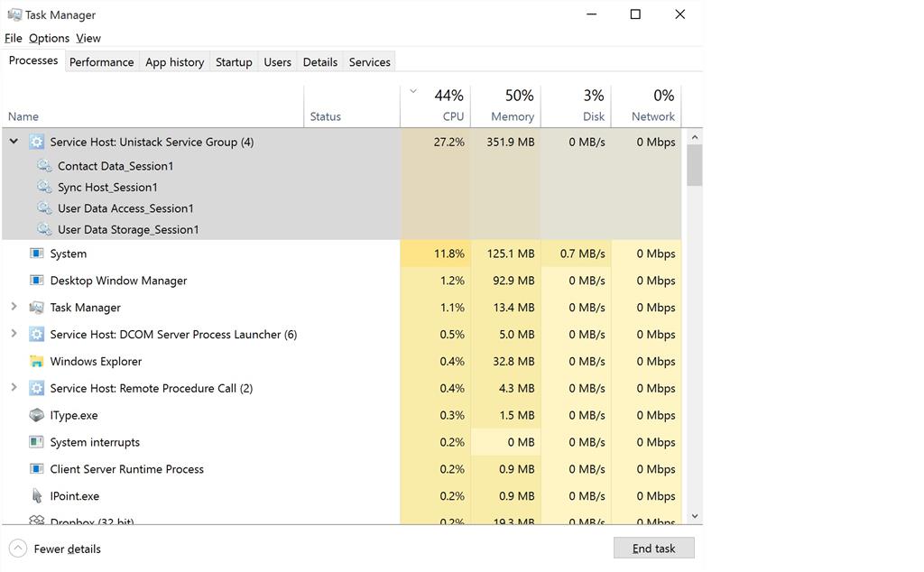Click the Client Server Runtime Process icon

click(36, 469)
